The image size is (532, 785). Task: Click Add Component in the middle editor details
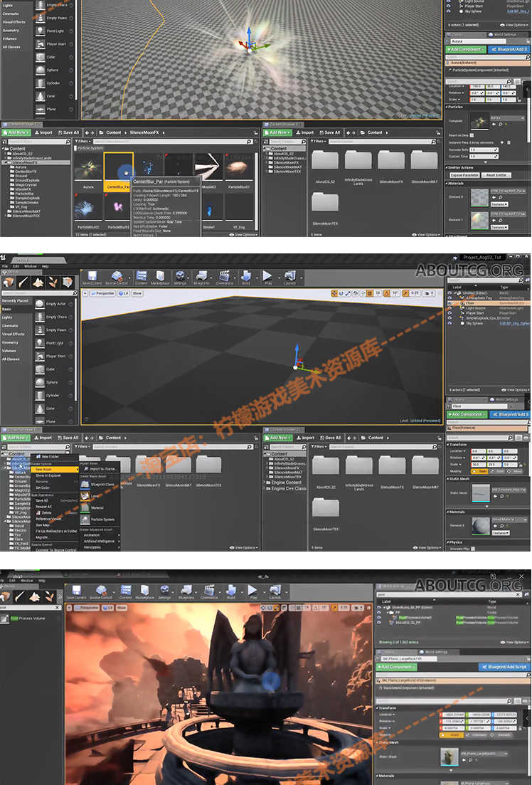tap(467, 414)
